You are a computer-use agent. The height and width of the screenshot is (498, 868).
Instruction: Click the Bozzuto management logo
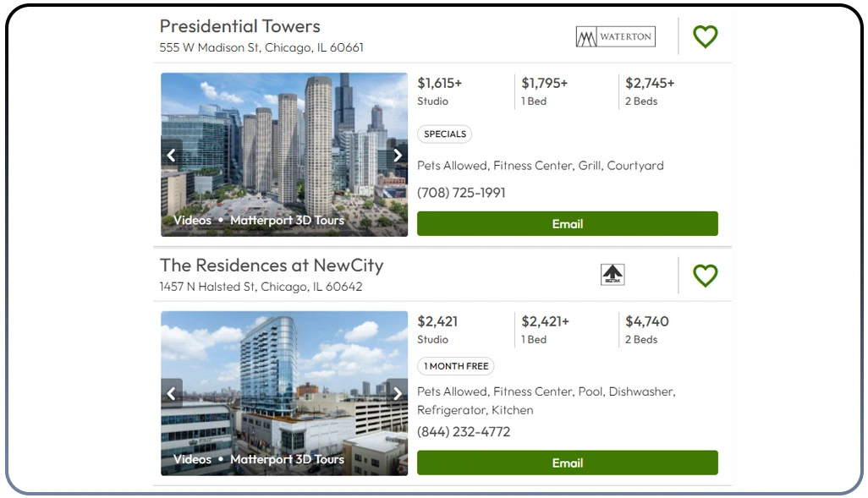pos(613,275)
